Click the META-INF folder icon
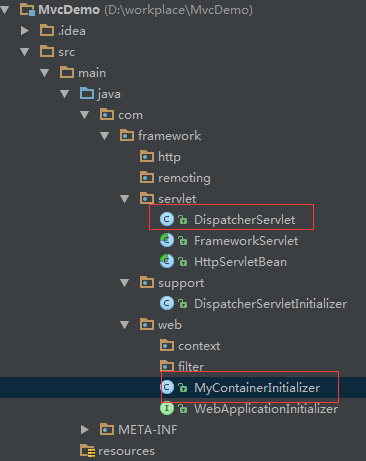 click(107, 429)
